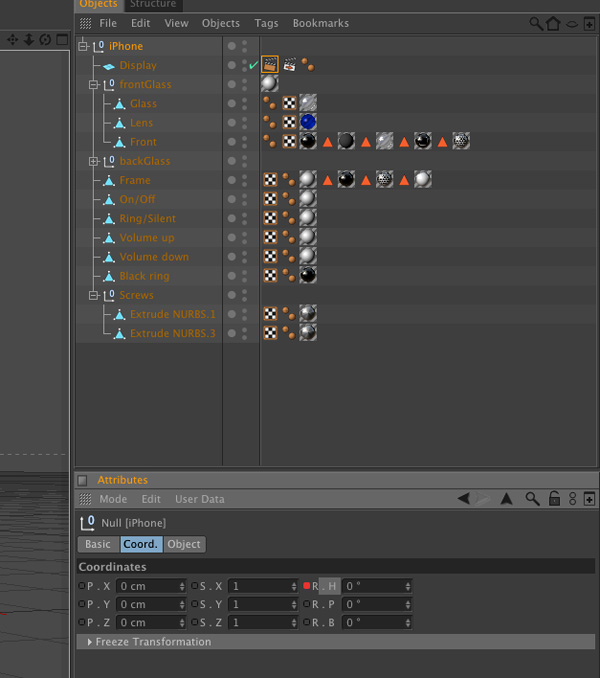Select the blue material tag on Lens
The width and height of the screenshot is (600, 678).
coord(308,122)
